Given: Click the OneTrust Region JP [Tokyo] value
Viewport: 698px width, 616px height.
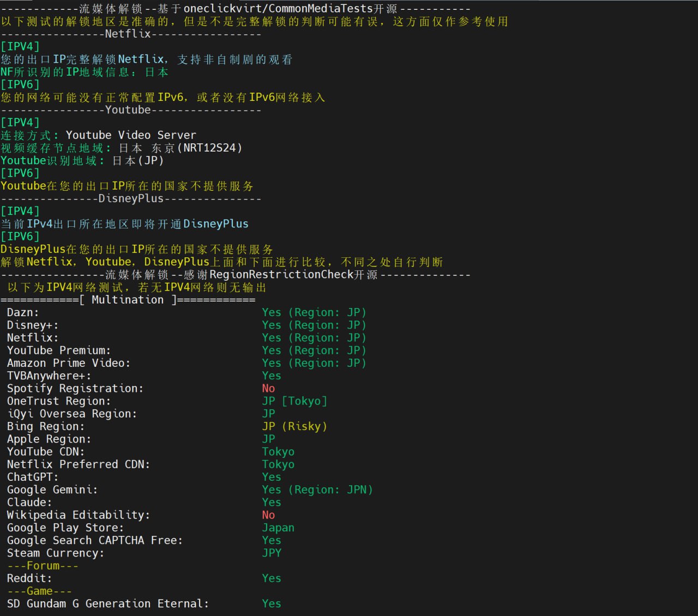Looking at the screenshot, I should click(x=294, y=401).
